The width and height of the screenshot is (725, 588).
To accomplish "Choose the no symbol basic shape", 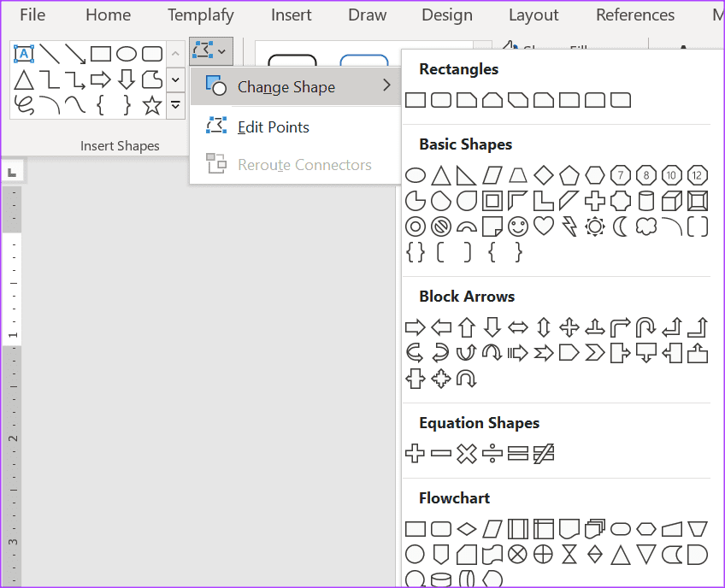I will coord(441,226).
